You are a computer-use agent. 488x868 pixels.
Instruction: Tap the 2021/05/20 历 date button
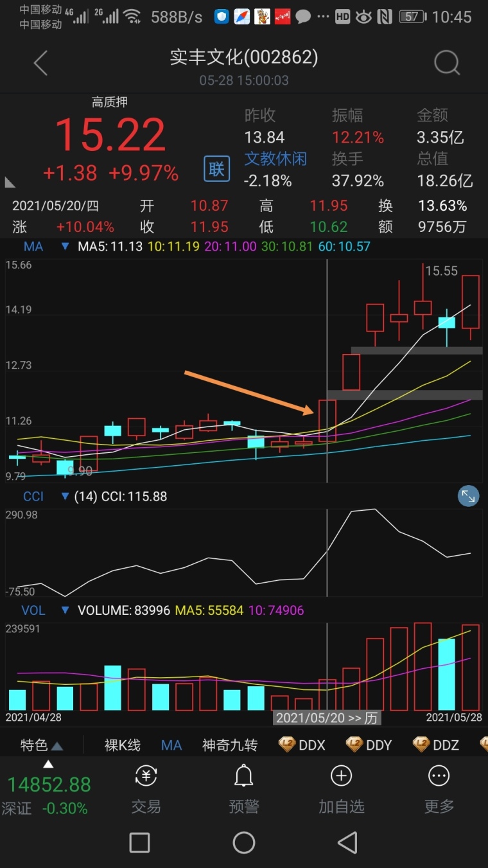[326, 718]
